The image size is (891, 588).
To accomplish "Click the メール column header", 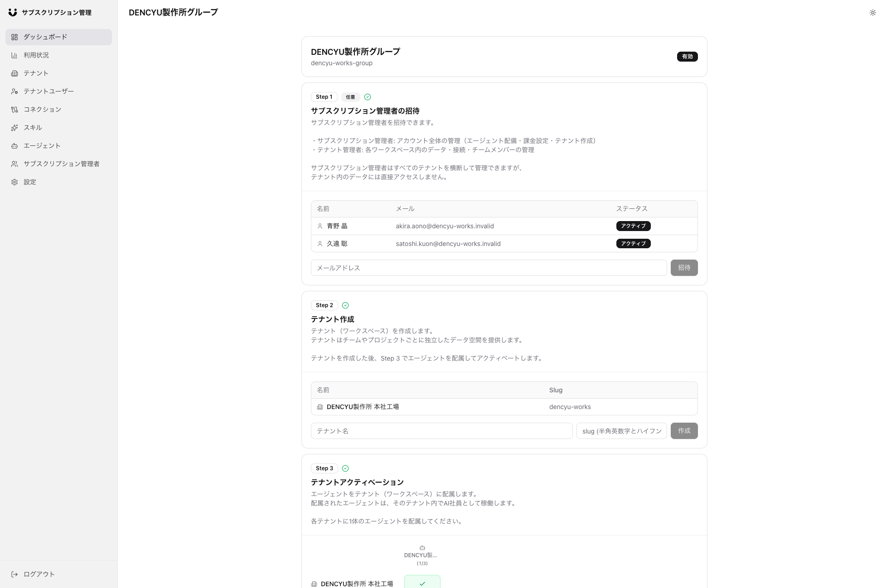I will (405, 209).
